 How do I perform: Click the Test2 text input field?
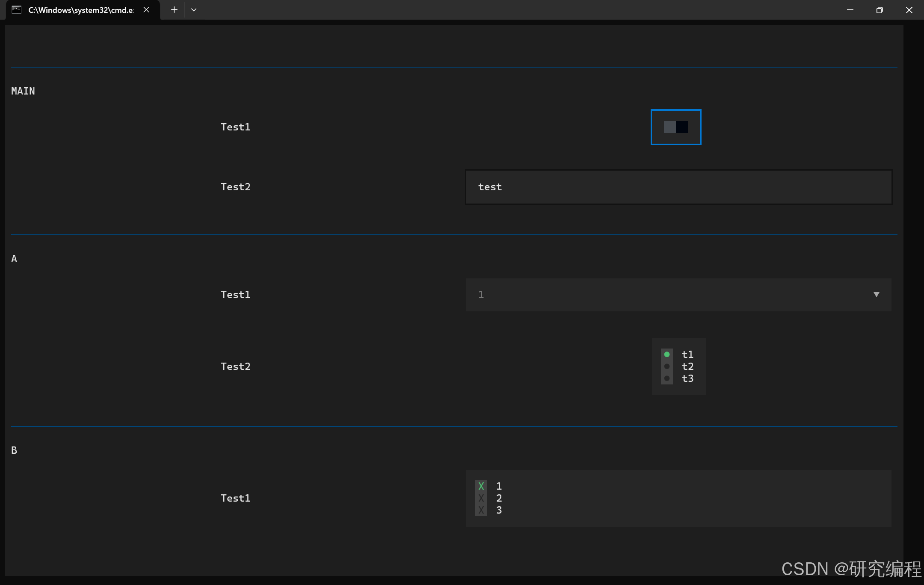coord(678,187)
